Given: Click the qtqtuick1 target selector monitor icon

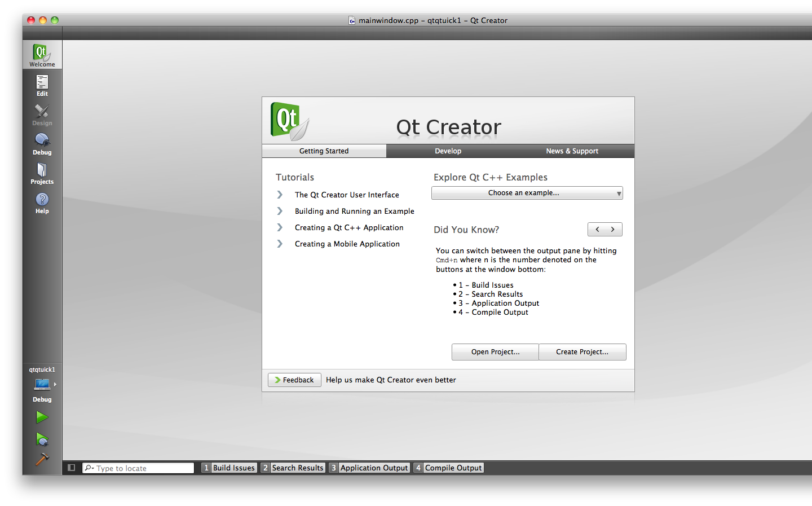Looking at the screenshot, I should pyautogui.click(x=41, y=384).
